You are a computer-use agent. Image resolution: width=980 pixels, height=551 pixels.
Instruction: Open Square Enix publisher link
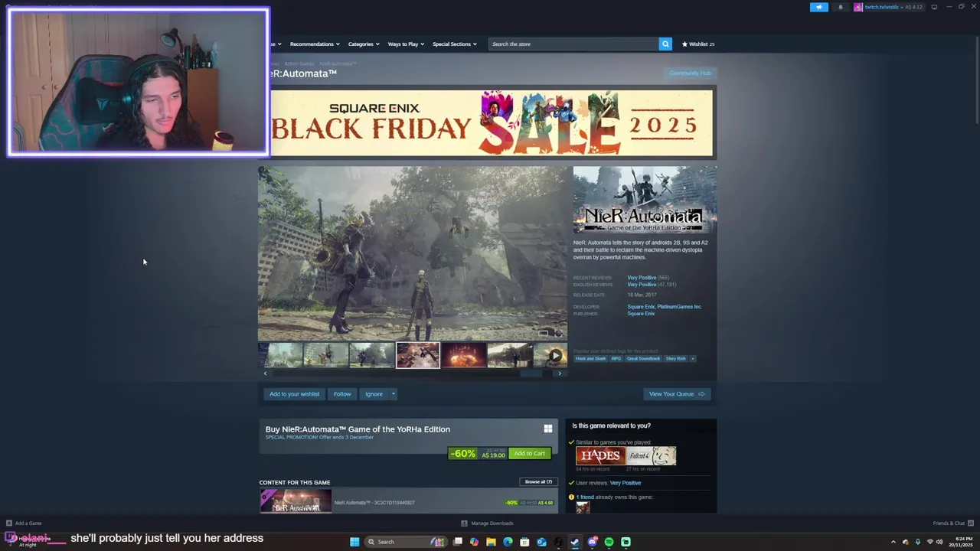click(641, 314)
